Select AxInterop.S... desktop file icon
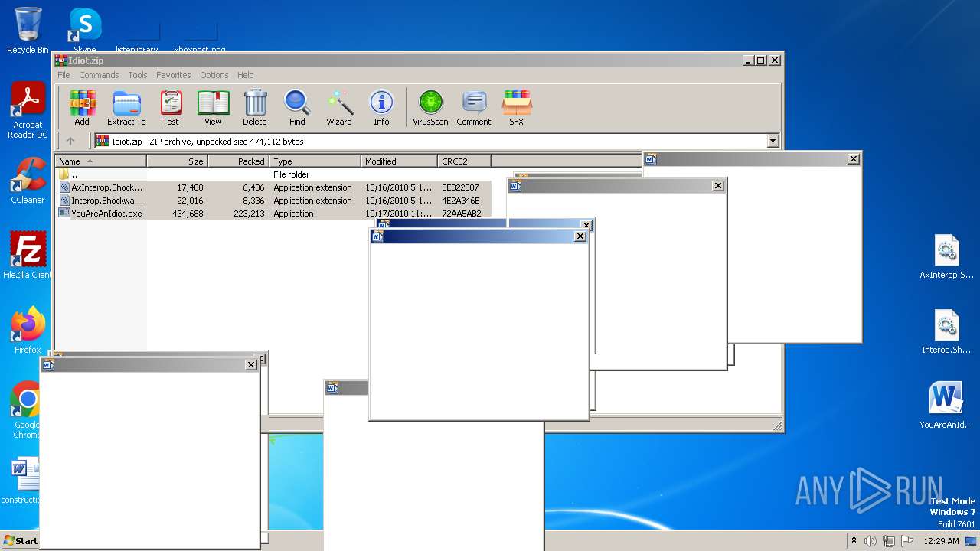The width and height of the screenshot is (980, 551). click(x=947, y=258)
